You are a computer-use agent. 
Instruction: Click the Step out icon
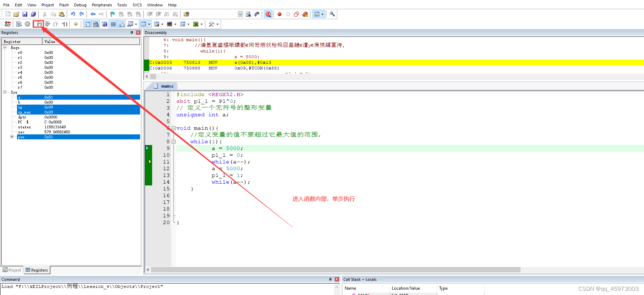[x=56, y=24]
